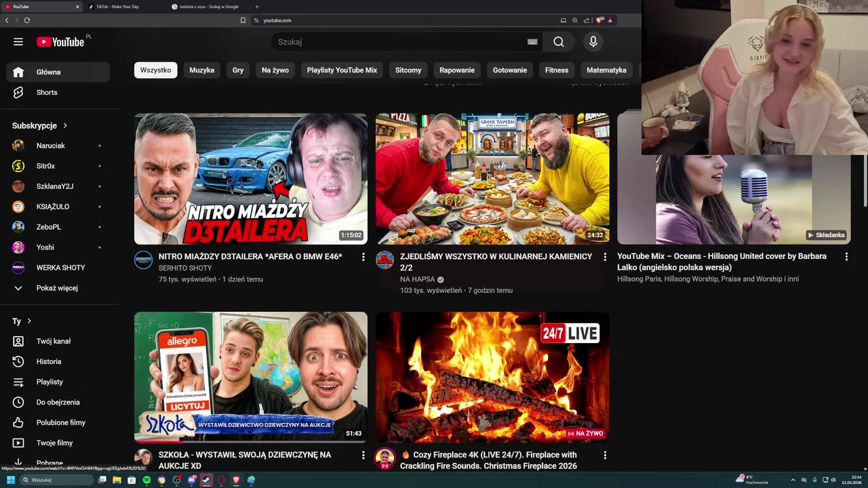Open Spotify from the taskbar
The width and height of the screenshot is (868, 488).
click(x=146, y=480)
